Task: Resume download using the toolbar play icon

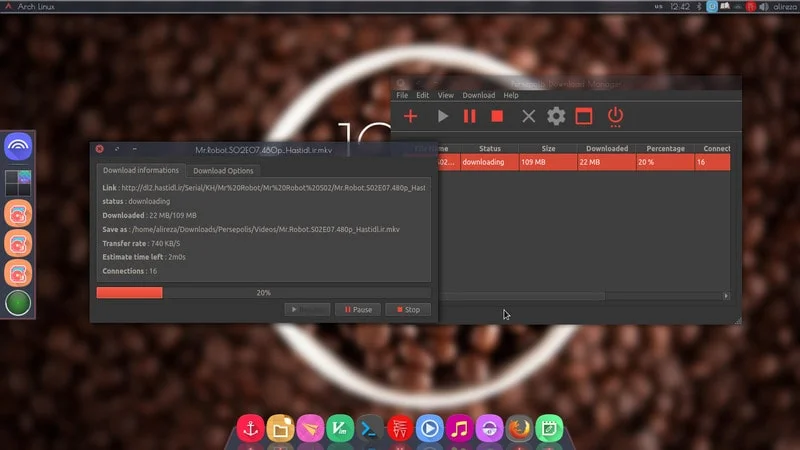Action: (443, 116)
